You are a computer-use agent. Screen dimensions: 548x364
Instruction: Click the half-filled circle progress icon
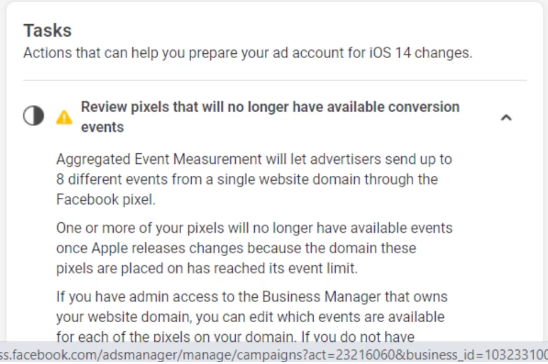pyautogui.click(x=34, y=116)
